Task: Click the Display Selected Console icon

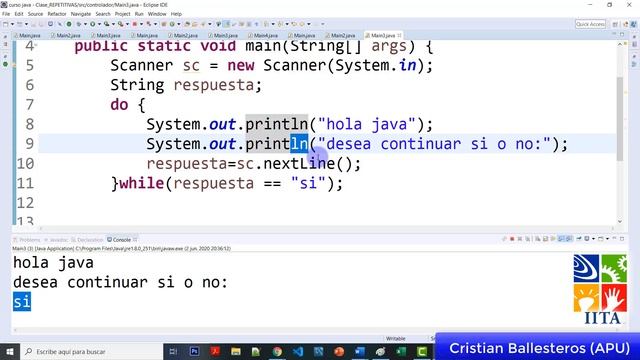Action: [x=587, y=239]
